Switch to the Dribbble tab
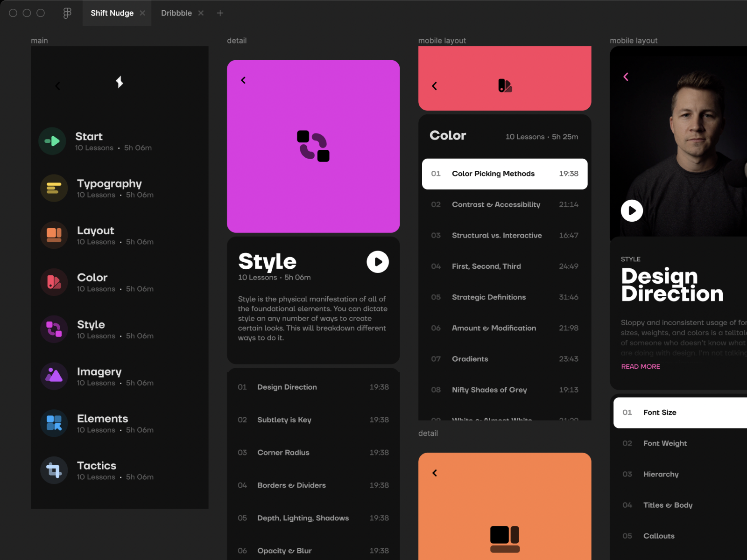This screenshot has height=560, width=747. tap(176, 13)
